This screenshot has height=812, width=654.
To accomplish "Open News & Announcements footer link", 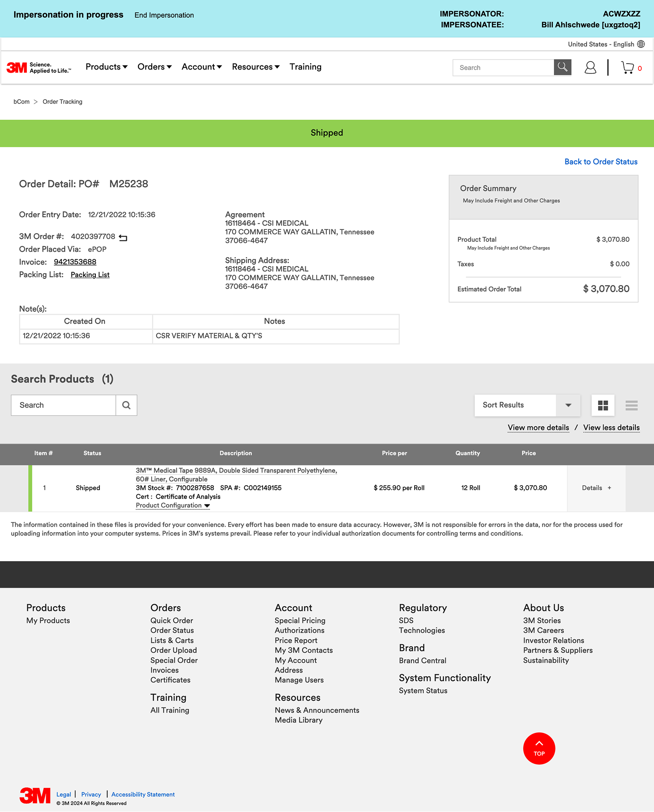I will click(317, 711).
